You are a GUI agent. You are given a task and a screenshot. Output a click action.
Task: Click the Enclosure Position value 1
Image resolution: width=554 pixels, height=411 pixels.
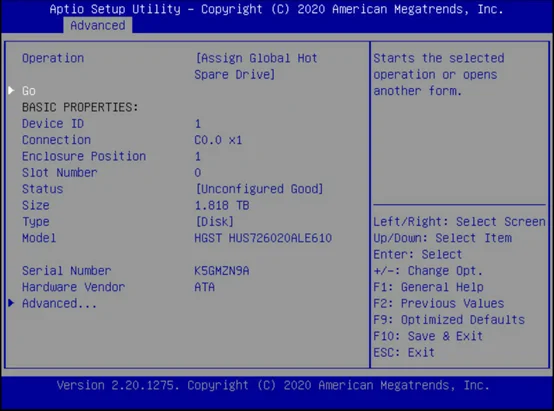pyautogui.click(x=198, y=156)
